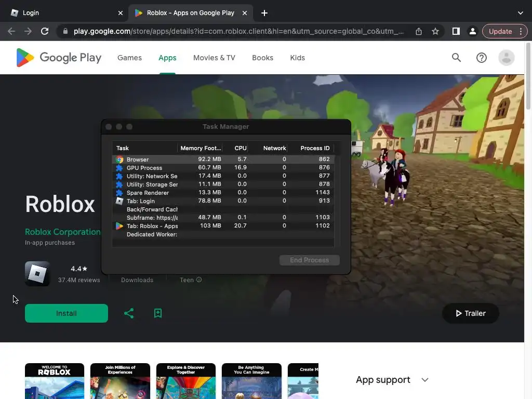The height and width of the screenshot is (399, 532).
Task: Click the address bar URL
Action: (x=238, y=31)
